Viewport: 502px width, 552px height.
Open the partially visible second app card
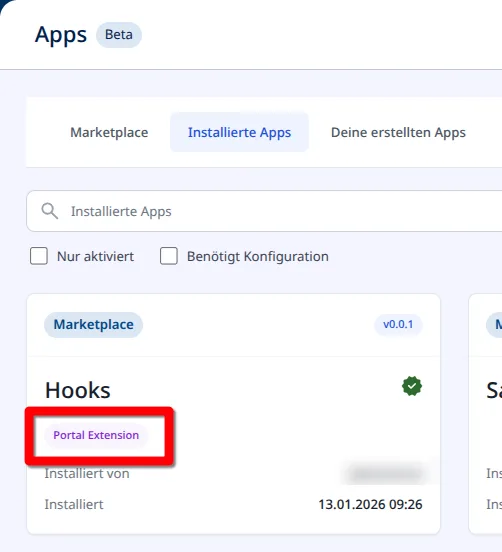tap(486, 414)
